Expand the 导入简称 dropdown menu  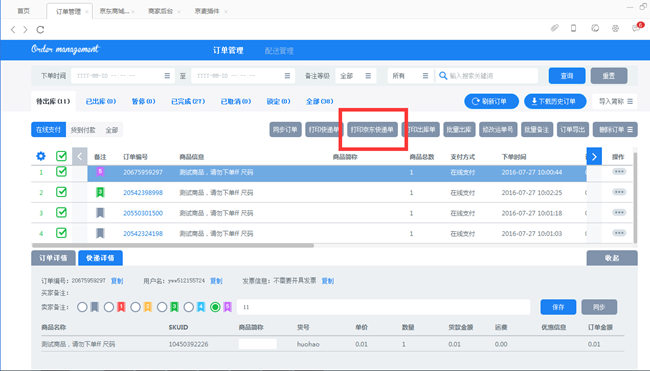pos(615,101)
